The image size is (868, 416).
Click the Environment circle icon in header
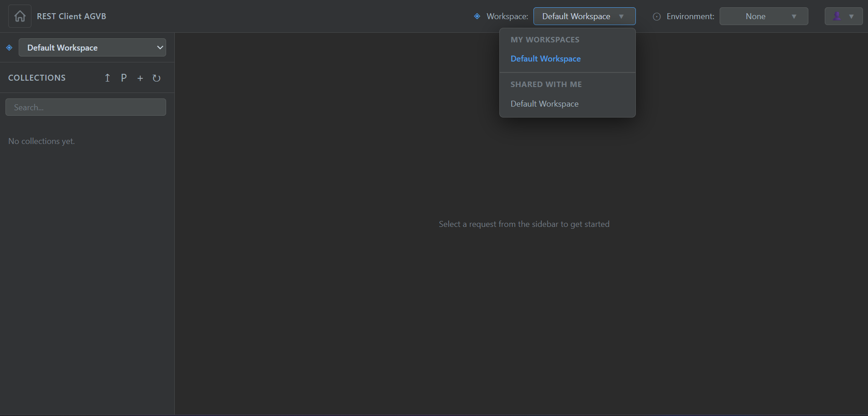pyautogui.click(x=657, y=16)
